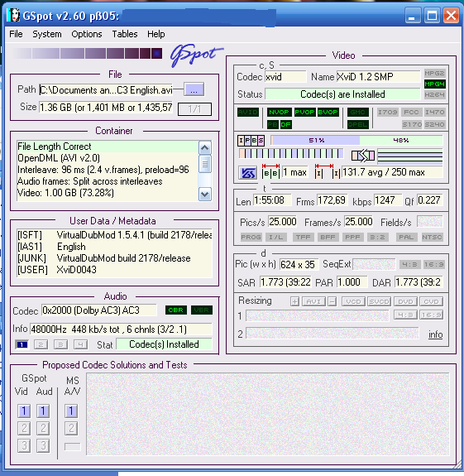Toggle the CBR audio indicator

click(x=176, y=310)
